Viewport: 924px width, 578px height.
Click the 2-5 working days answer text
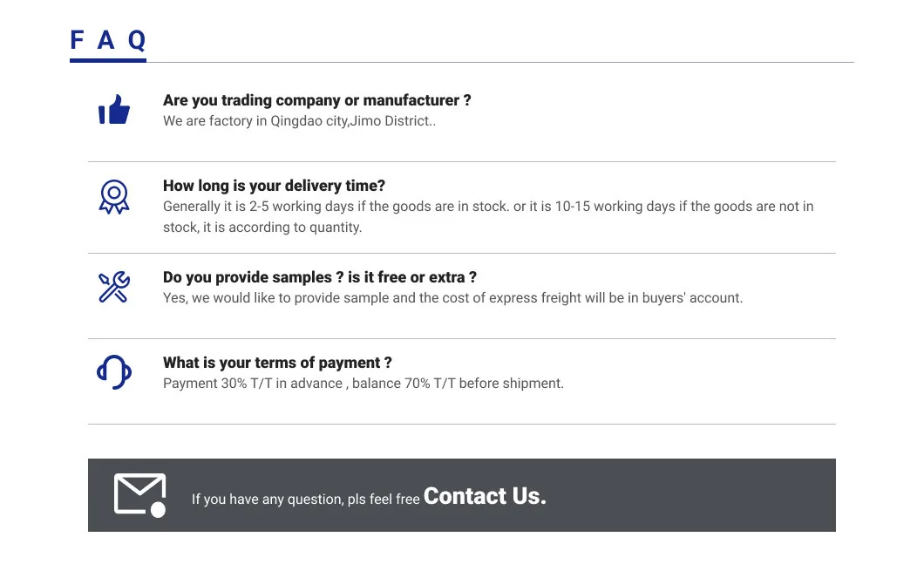click(487, 207)
